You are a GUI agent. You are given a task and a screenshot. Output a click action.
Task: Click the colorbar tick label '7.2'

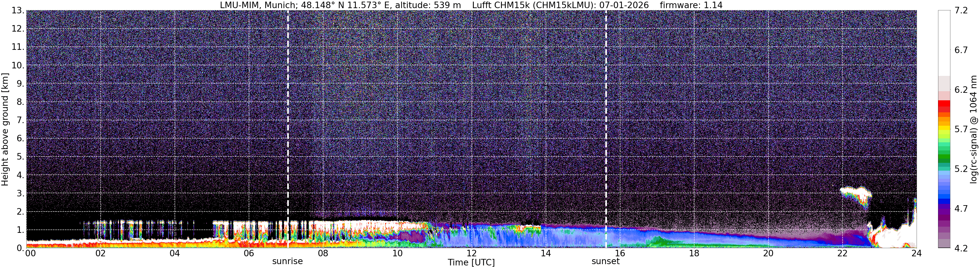[961, 10]
